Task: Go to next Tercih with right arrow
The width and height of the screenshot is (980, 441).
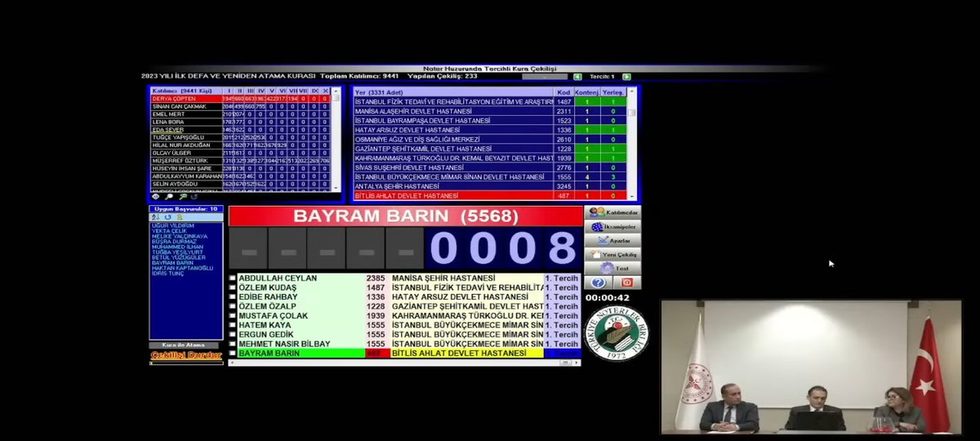Action: [x=627, y=77]
